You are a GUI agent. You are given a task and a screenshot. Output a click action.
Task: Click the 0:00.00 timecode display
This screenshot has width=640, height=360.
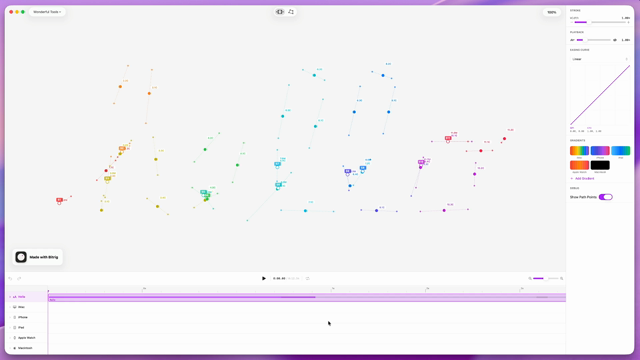point(279,278)
